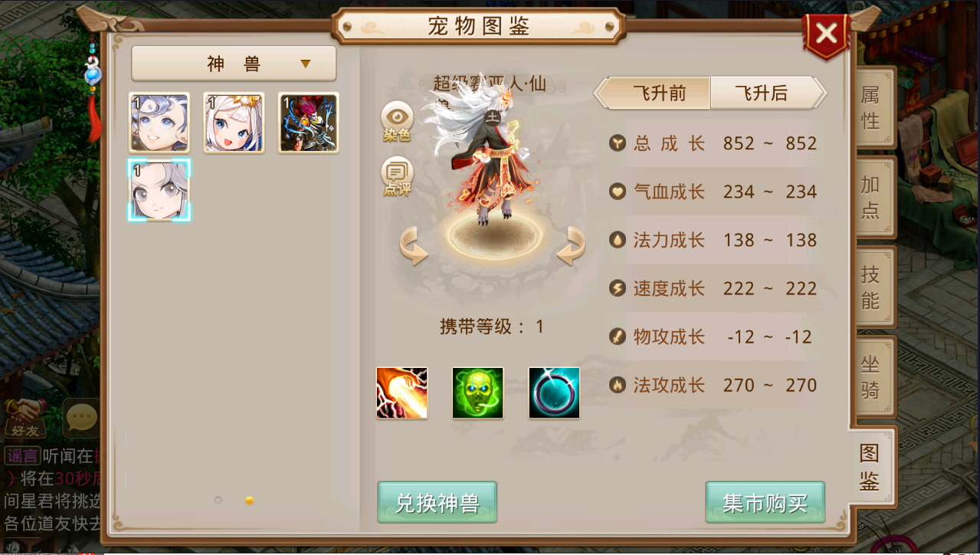The height and width of the screenshot is (555, 980).
Task: Click the 兑换神兽 button
Action: point(437,503)
